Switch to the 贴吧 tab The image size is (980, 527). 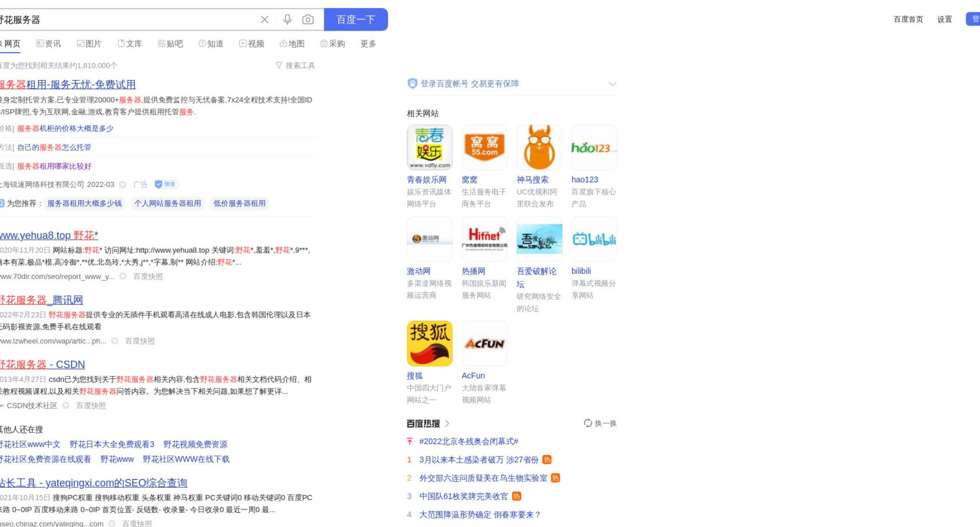point(170,44)
